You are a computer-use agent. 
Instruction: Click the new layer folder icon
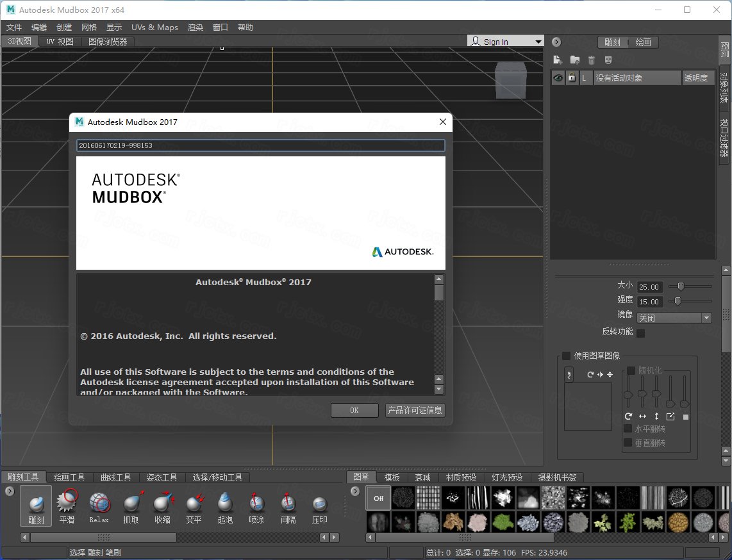pyautogui.click(x=575, y=60)
